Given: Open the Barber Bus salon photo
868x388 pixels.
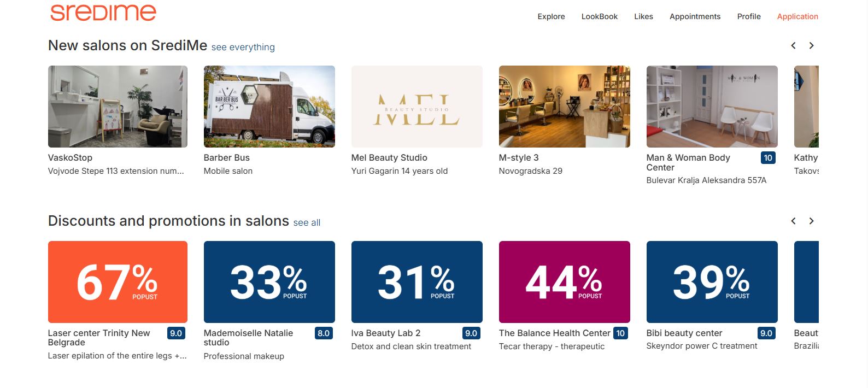Looking at the screenshot, I should click(269, 107).
